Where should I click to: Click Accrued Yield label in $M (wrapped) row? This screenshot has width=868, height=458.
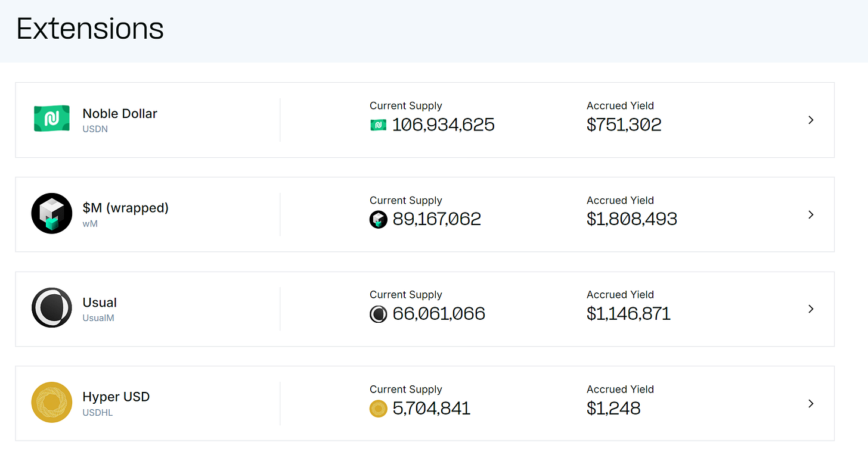(620, 201)
